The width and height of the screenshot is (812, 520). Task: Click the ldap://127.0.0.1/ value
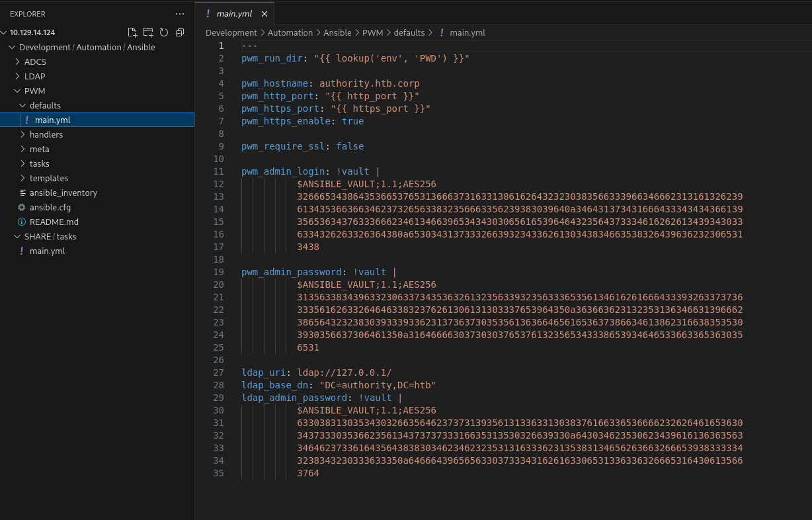point(344,372)
